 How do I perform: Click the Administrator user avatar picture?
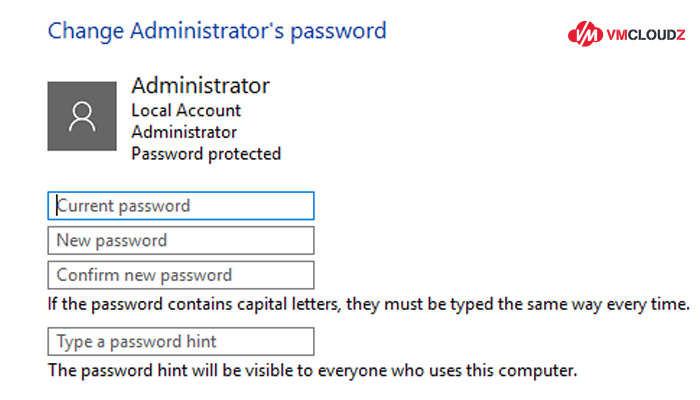pyautogui.click(x=82, y=116)
